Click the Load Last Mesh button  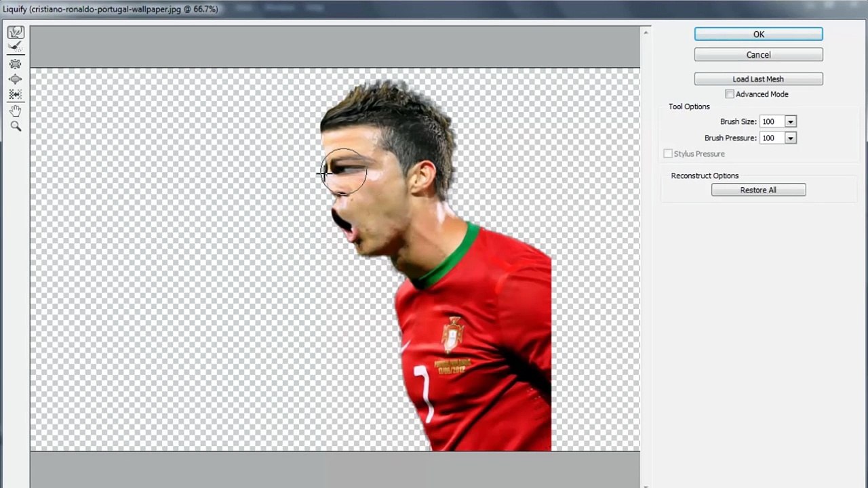(759, 79)
